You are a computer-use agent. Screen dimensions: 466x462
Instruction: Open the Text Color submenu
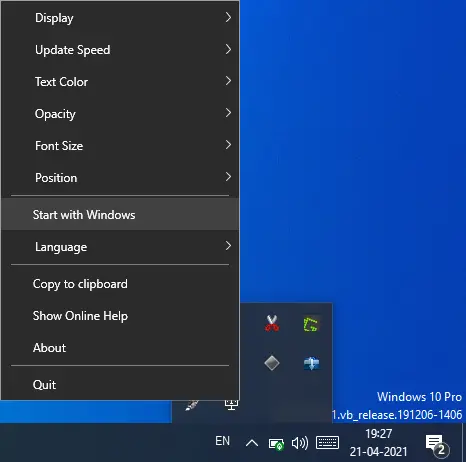click(x=120, y=82)
